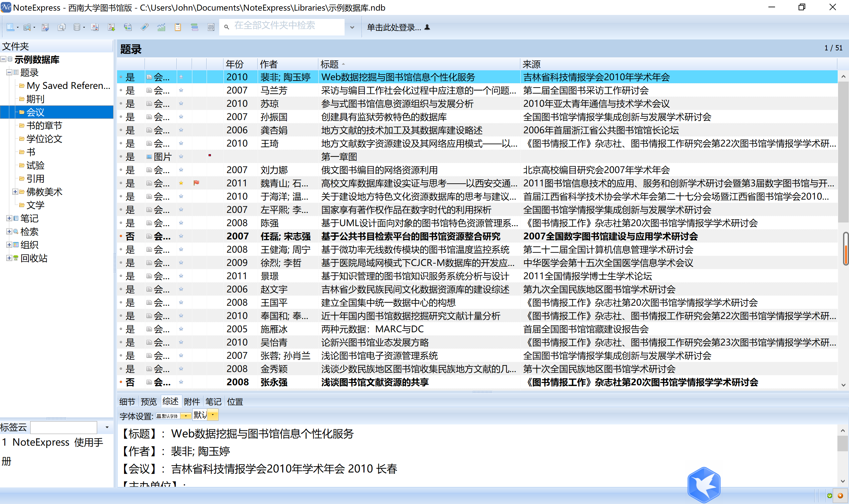
Task: Switch to the 位置 tab
Action: pos(235,402)
